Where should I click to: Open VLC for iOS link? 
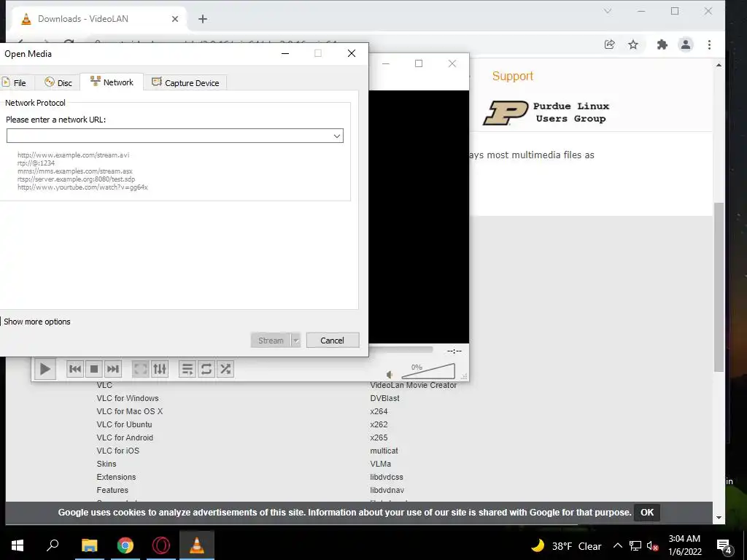[118, 451]
